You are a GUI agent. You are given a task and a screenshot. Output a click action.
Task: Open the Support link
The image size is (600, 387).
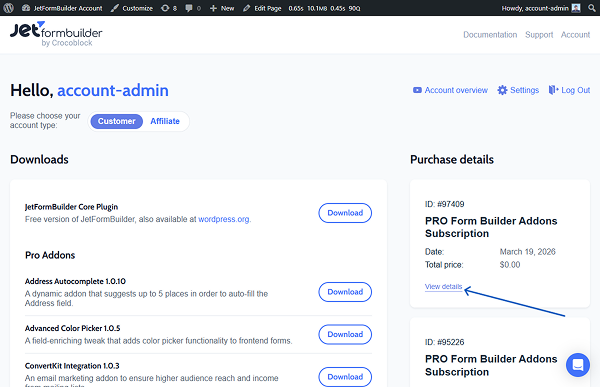(539, 35)
